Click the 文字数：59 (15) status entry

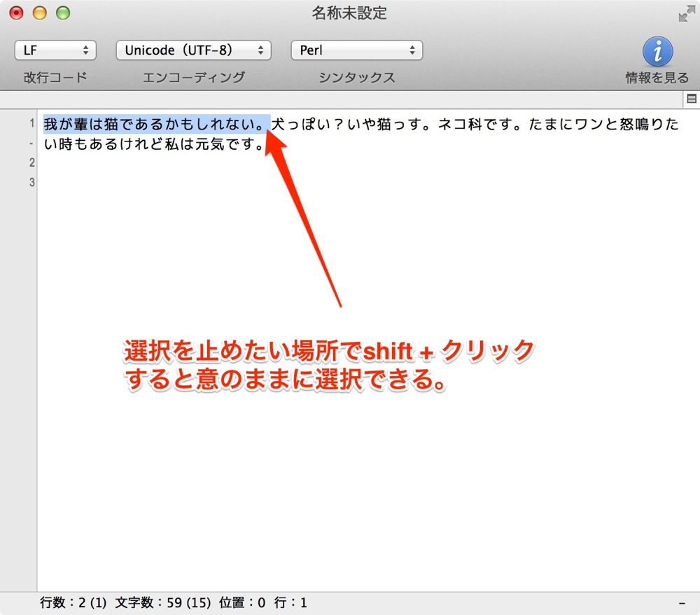point(163,602)
